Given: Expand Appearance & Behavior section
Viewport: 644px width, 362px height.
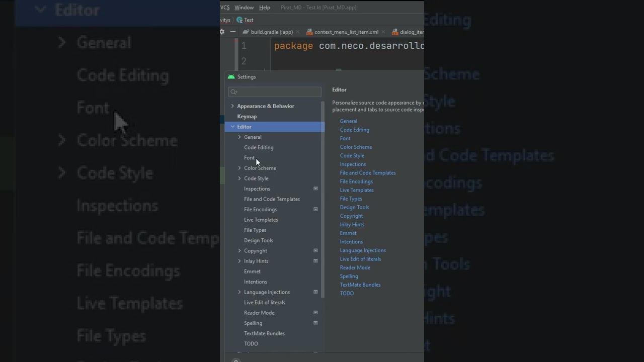Looking at the screenshot, I should (232, 106).
